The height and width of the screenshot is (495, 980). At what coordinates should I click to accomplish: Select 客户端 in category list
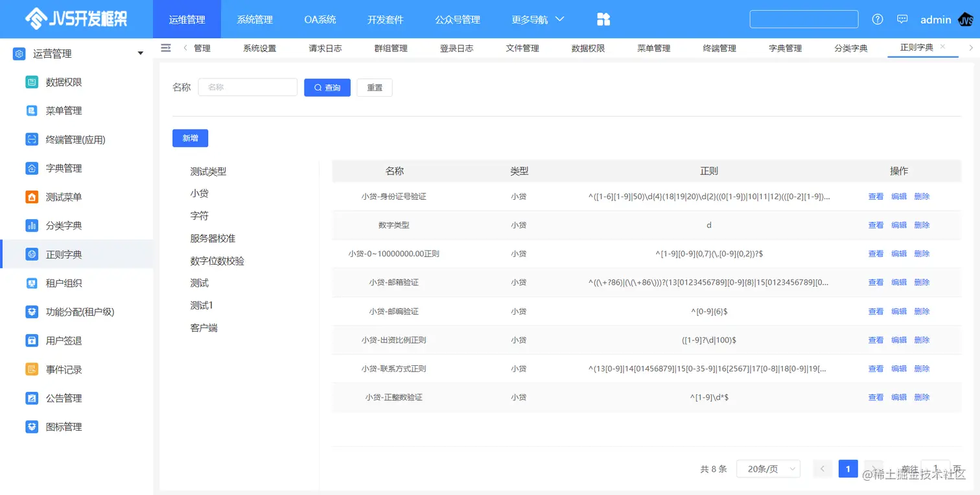point(204,328)
